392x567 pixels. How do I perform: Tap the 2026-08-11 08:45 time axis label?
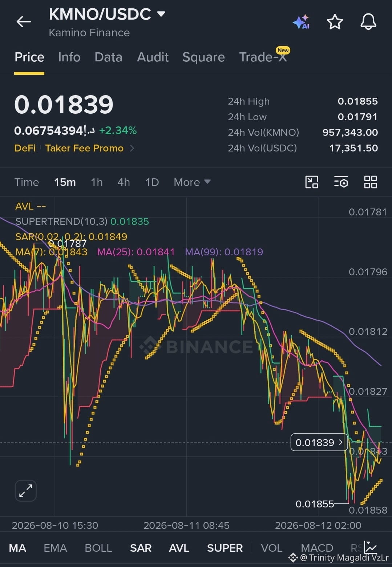(186, 525)
